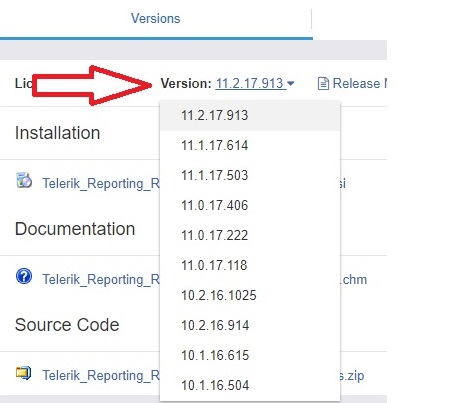452x403 pixels.
Task: Open the Versions tab
Action: pyautogui.click(x=155, y=18)
